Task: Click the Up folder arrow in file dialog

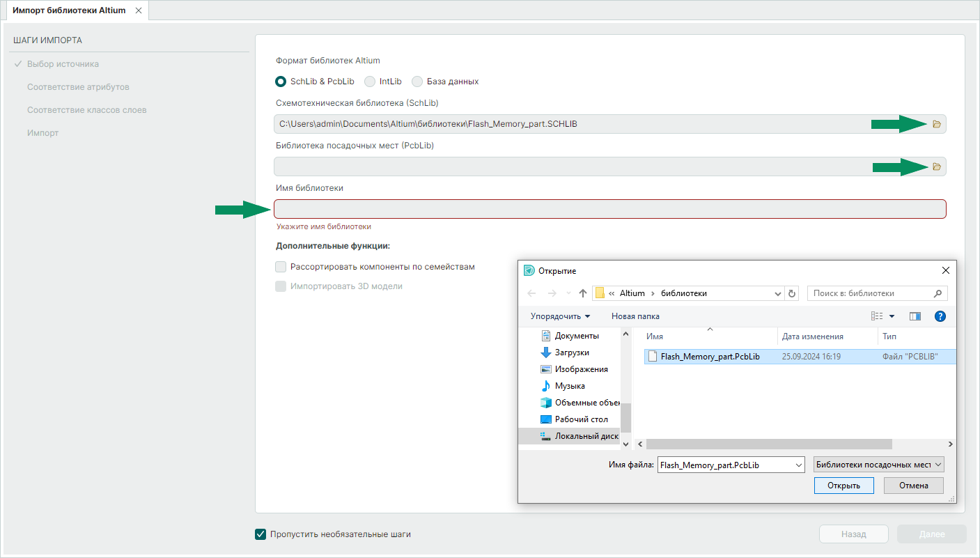Action: [x=582, y=293]
